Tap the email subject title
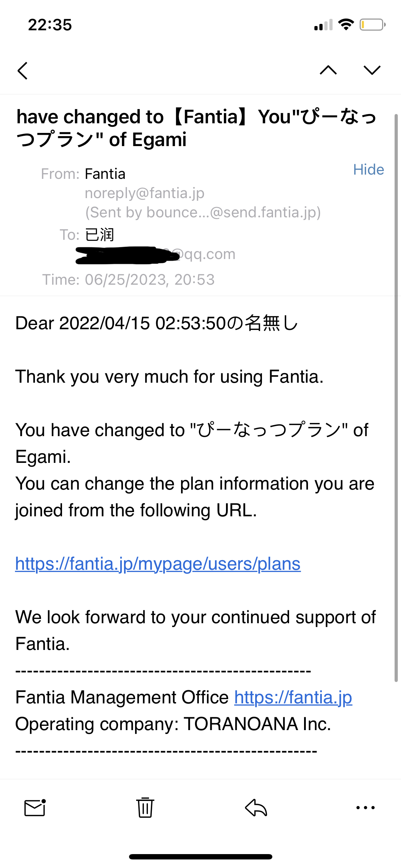401x868 pixels. tap(196, 128)
